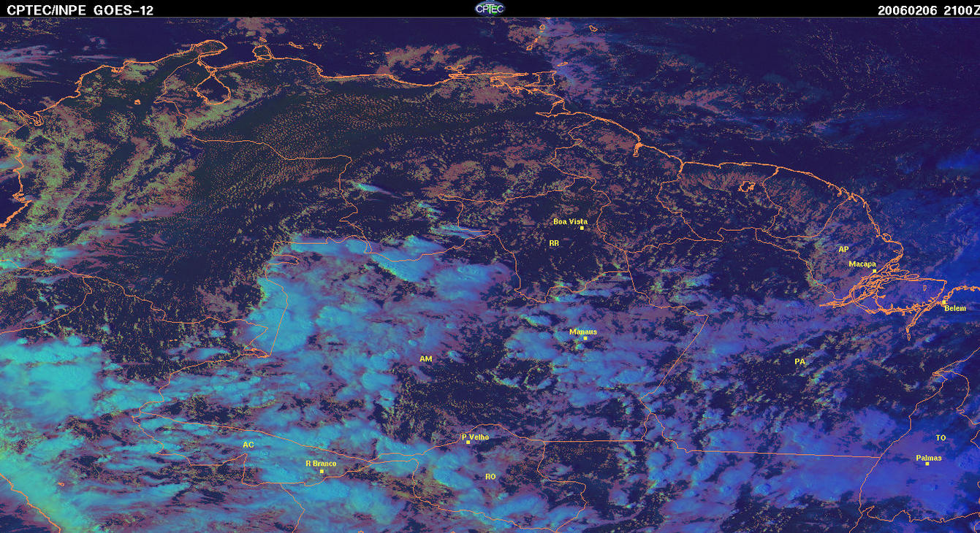
Task: Click the Manaus city marker square
Action: 585,338
